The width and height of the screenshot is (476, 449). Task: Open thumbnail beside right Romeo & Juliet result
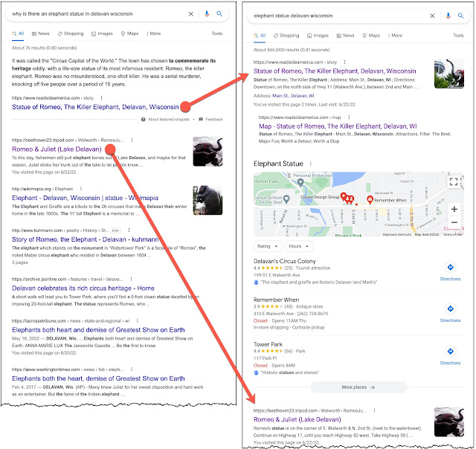[449, 422]
